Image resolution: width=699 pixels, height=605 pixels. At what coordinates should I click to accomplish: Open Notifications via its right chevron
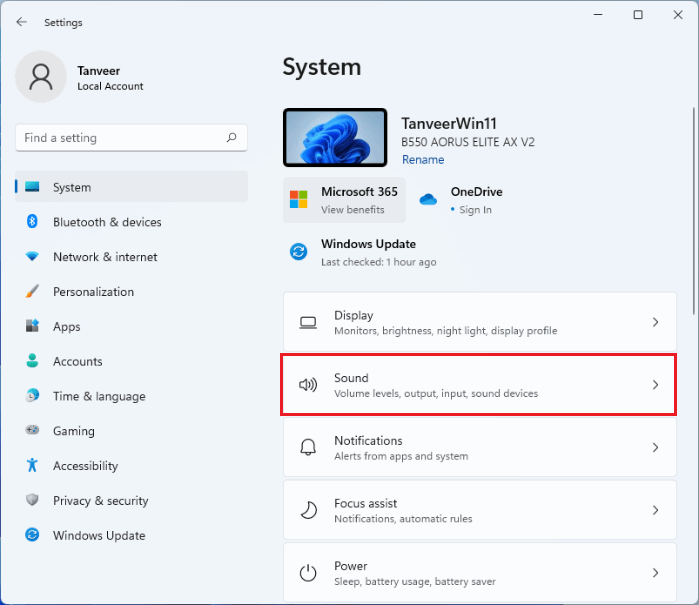point(655,447)
